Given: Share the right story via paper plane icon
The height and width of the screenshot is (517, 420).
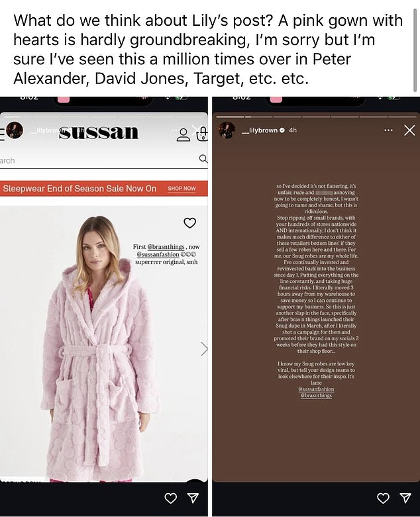Looking at the screenshot, I should click(405, 498).
